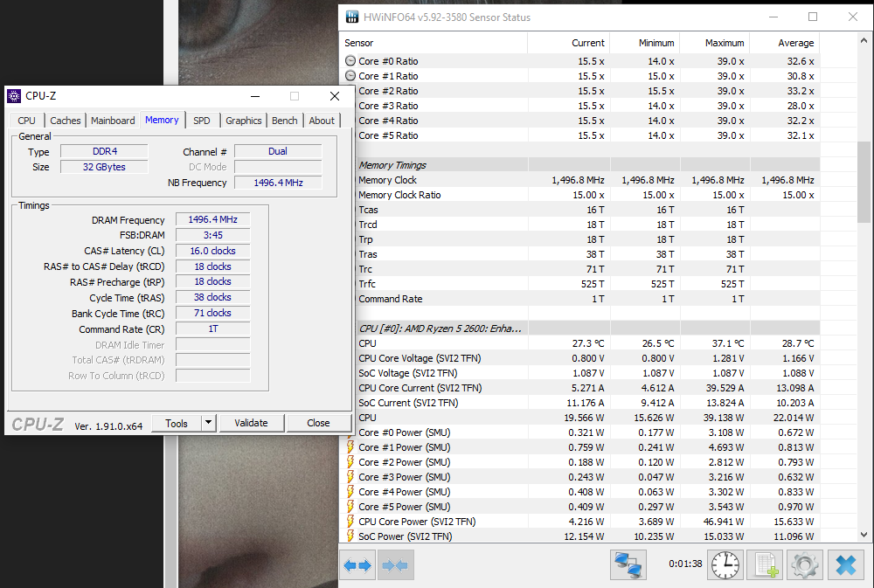Open the About tab in CPU-Z
Viewport: 874px width, 588px height.
click(322, 121)
